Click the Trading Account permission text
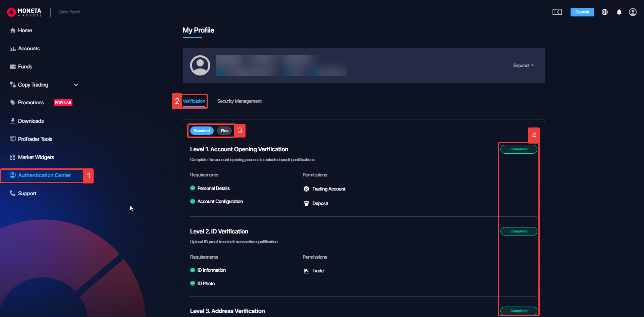 pyautogui.click(x=329, y=189)
